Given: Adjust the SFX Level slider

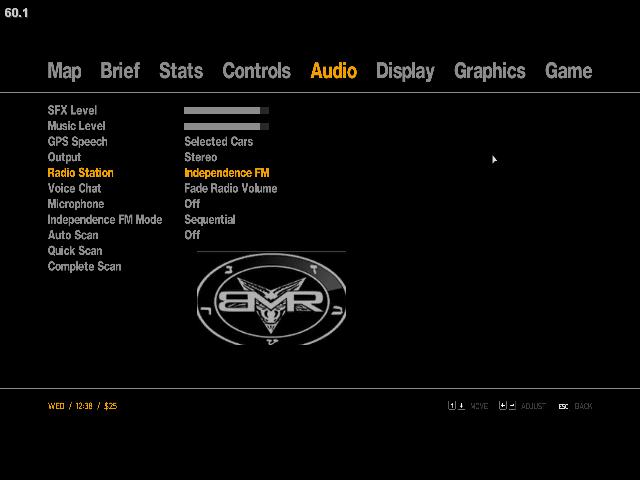Looking at the screenshot, I should pyautogui.click(x=226, y=110).
